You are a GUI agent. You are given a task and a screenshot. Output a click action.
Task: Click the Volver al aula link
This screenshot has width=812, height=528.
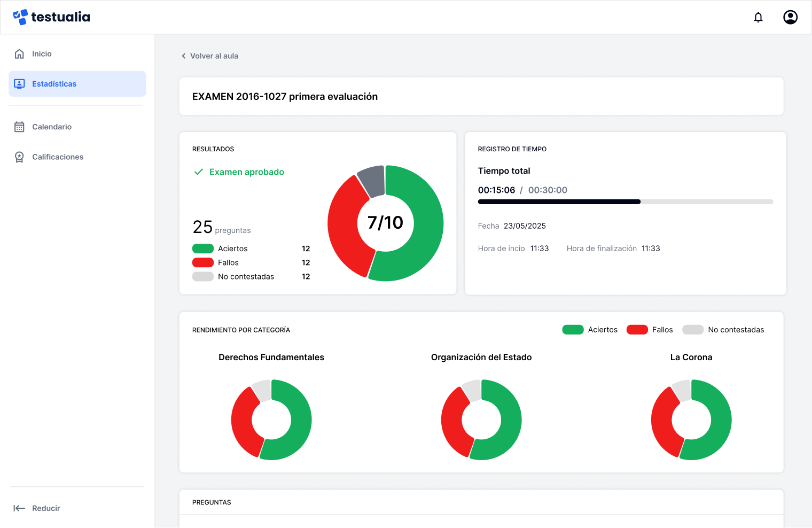click(214, 56)
